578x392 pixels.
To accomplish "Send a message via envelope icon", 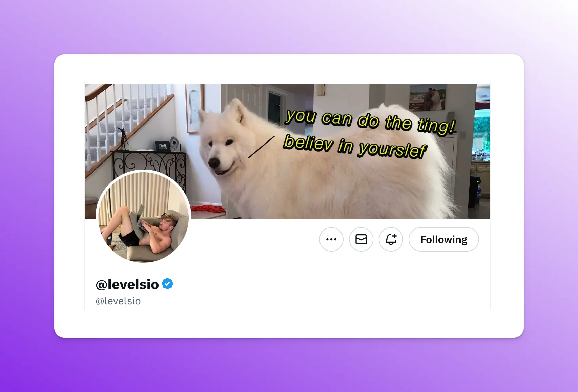I will point(361,239).
